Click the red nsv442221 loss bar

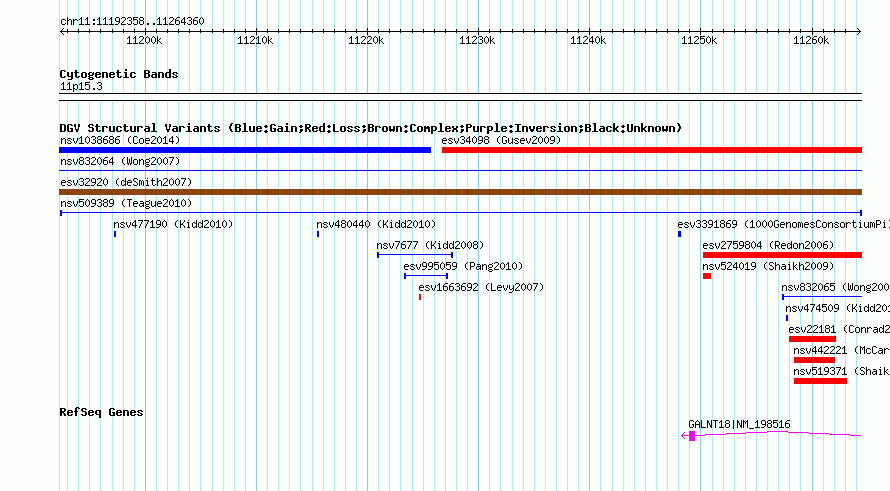pyautogui.click(x=815, y=360)
